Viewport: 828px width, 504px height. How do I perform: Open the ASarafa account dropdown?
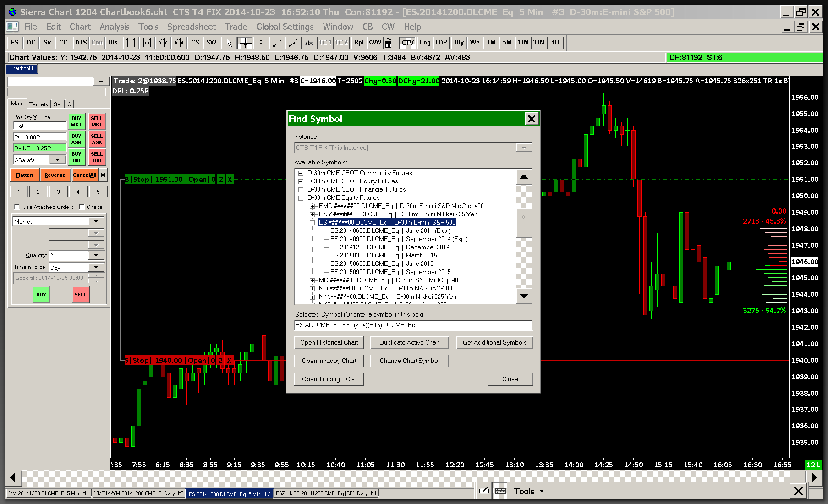pos(57,160)
